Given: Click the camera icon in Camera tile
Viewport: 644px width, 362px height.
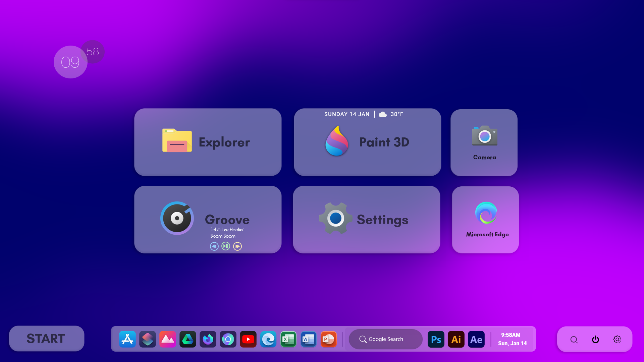Looking at the screenshot, I should (x=485, y=136).
